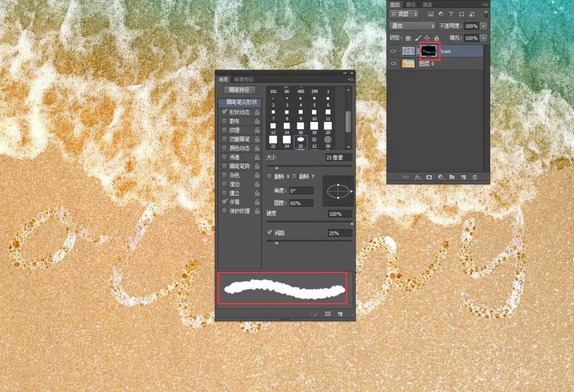Click the lock position move icon
Image resolution: width=574 pixels, height=392 pixels.
(x=427, y=38)
